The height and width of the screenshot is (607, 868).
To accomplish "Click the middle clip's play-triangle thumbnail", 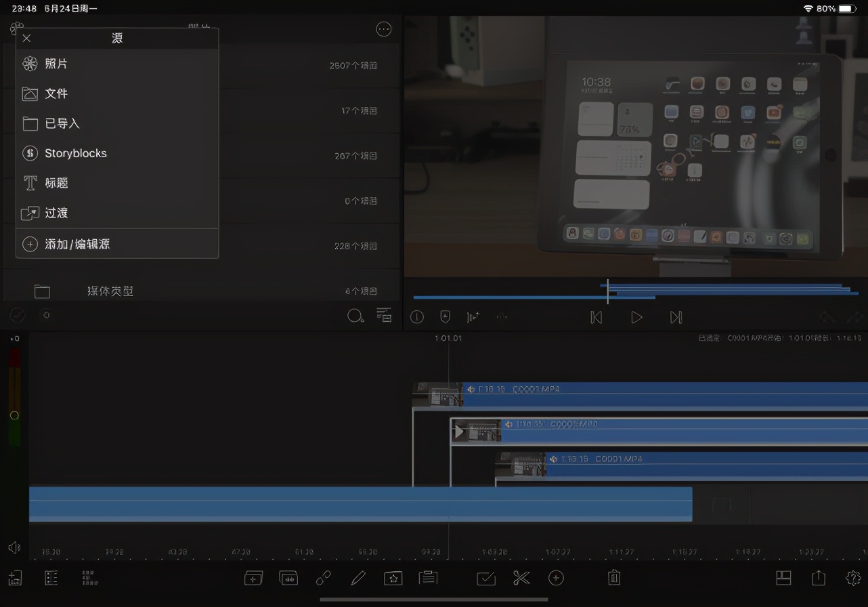I will point(460,432).
